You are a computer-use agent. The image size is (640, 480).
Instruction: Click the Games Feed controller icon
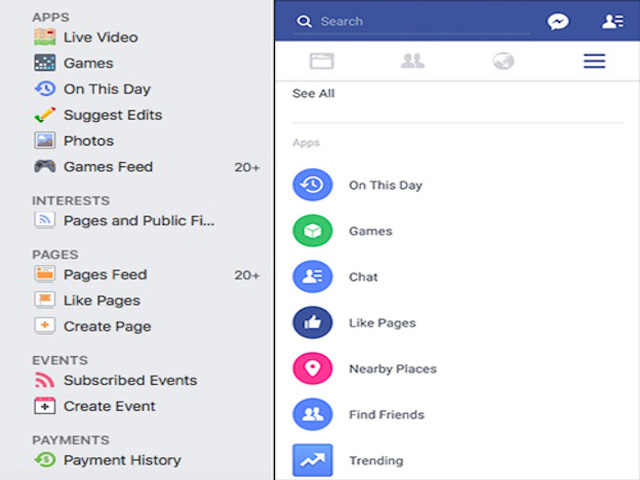45,167
